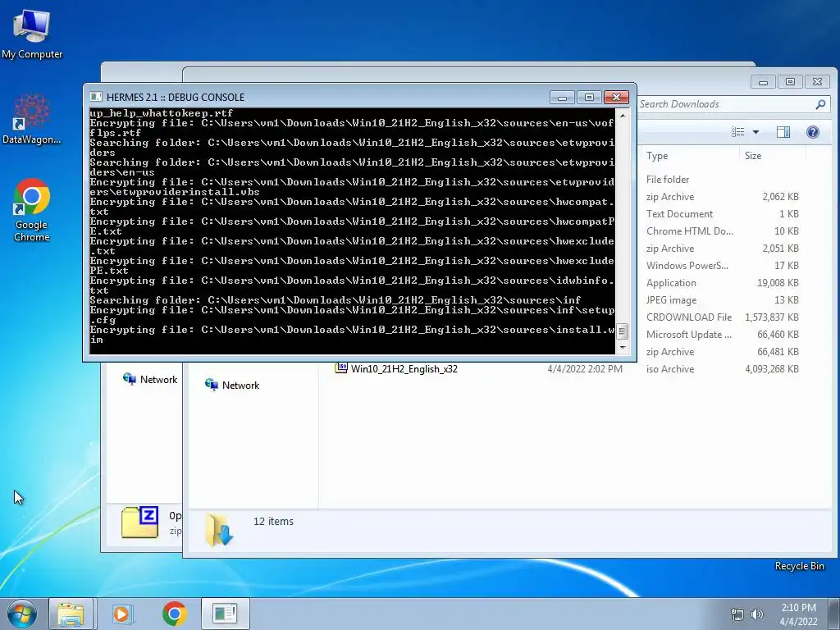Click the 1,573,837 KB size value
This screenshot has height=630, width=840.
point(772,317)
